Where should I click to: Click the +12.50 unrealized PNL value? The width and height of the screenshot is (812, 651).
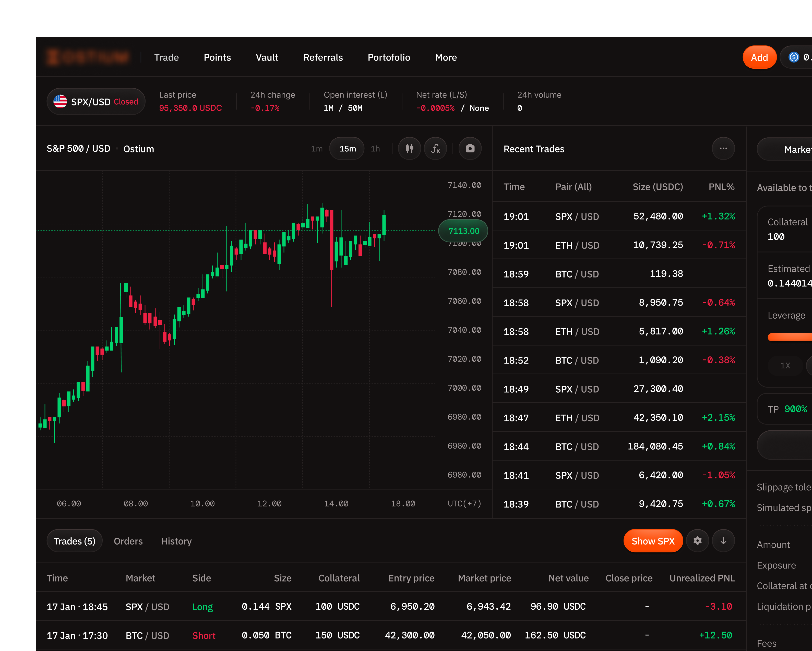[x=715, y=636]
